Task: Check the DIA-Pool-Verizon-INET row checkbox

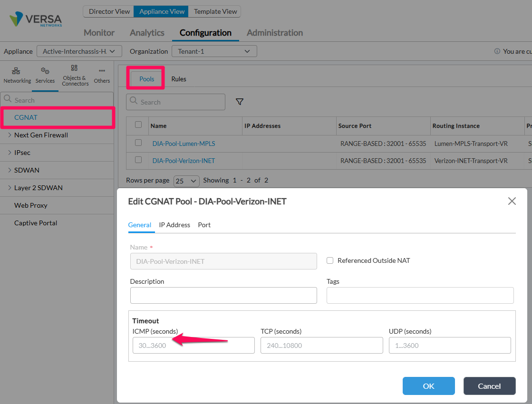Action: [138, 159]
